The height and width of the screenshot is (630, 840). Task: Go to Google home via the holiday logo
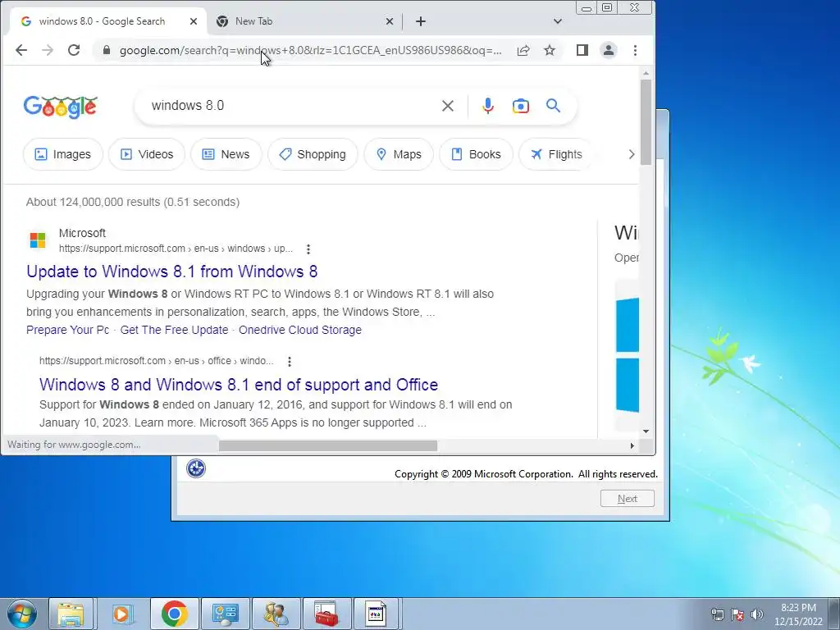click(61, 107)
